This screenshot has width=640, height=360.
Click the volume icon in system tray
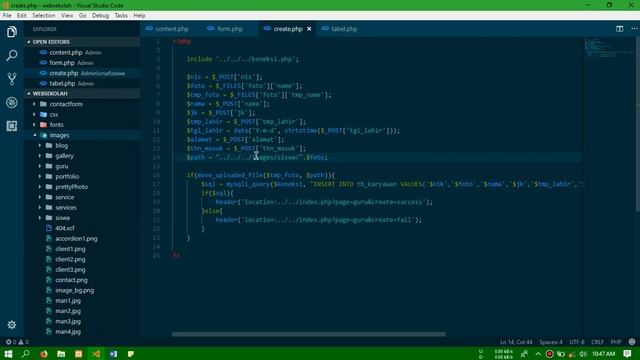pyautogui.click(x=583, y=354)
